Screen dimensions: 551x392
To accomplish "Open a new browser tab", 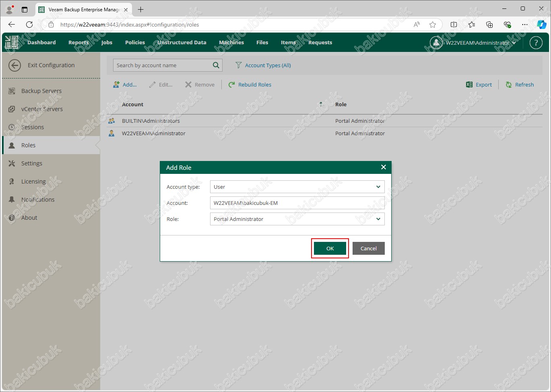I will pyautogui.click(x=140, y=9).
